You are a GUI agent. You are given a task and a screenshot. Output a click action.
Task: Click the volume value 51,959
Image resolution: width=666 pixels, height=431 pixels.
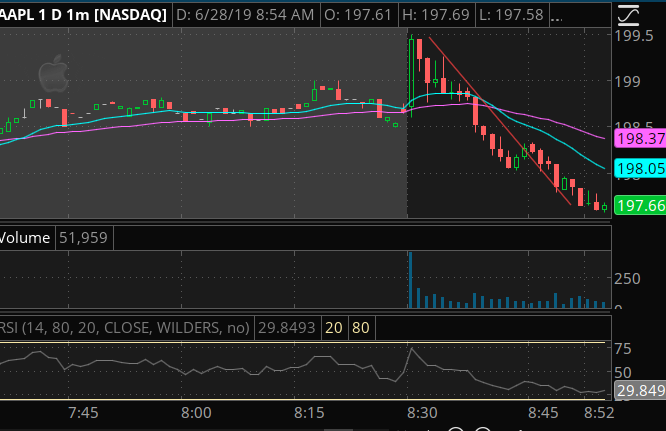tap(83, 238)
